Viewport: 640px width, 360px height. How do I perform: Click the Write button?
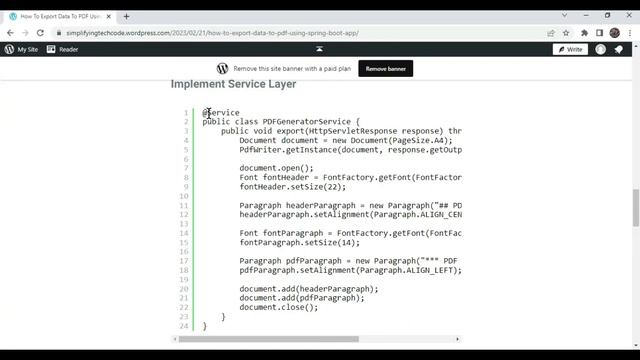[x=570, y=49]
